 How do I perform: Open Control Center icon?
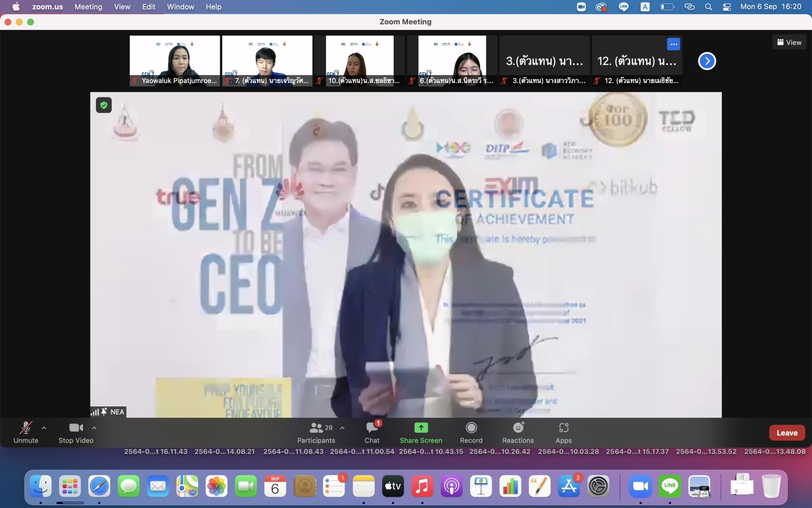click(727, 7)
